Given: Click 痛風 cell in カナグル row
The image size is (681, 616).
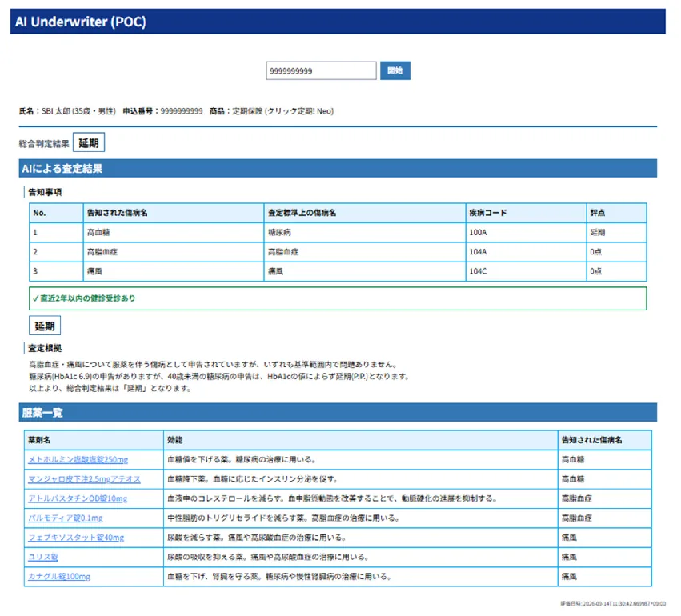Looking at the screenshot, I should pyautogui.click(x=604, y=577).
